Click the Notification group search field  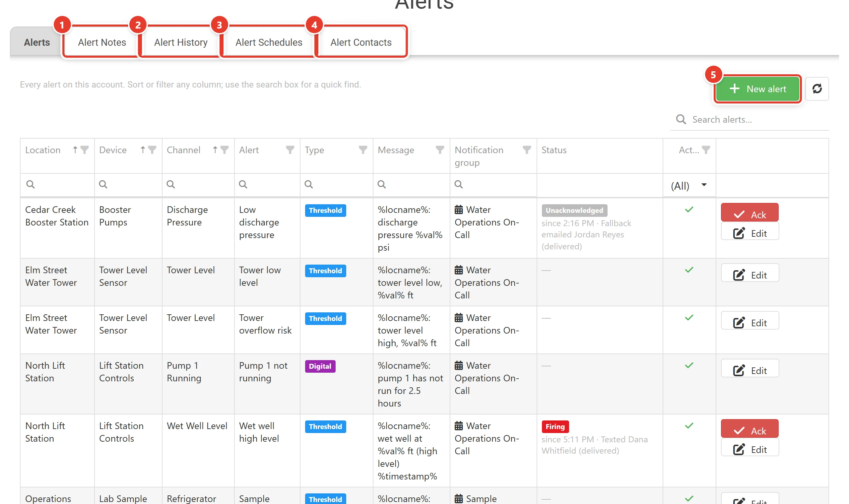coord(493,185)
